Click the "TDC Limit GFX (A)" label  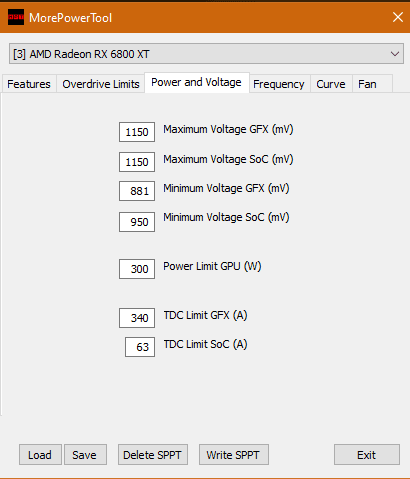pos(205,315)
